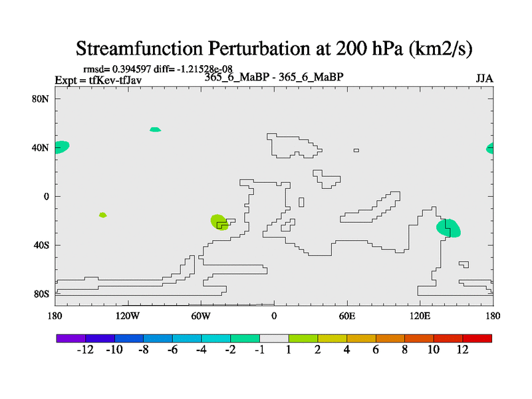Click the small lime blob near 140W 15S
The image size is (532, 399).
pyautogui.click(x=103, y=215)
